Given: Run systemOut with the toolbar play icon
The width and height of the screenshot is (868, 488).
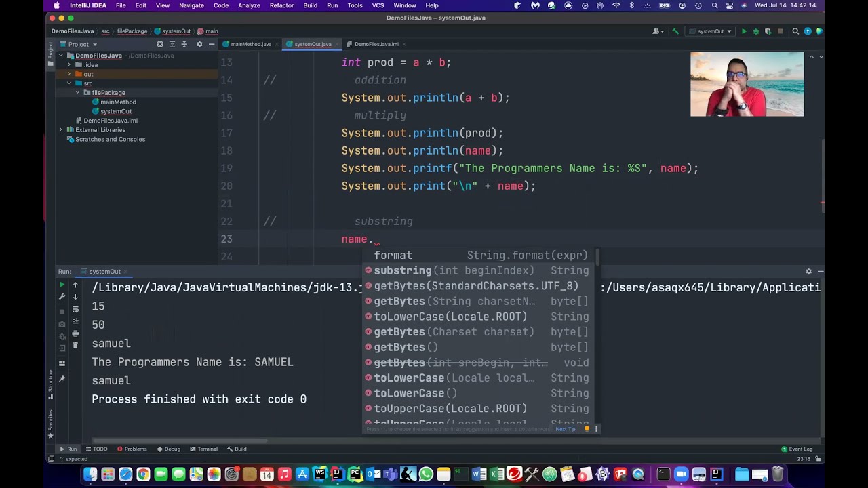Looking at the screenshot, I should pyautogui.click(x=744, y=31).
